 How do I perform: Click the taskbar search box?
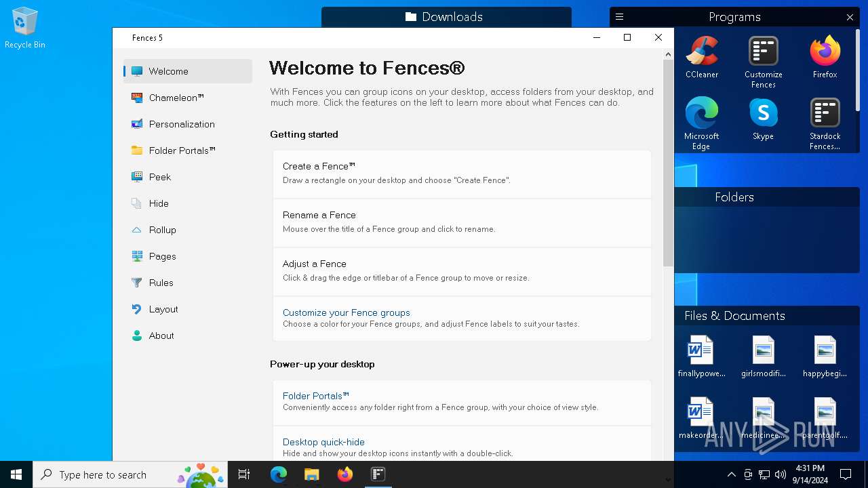(130, 474)
